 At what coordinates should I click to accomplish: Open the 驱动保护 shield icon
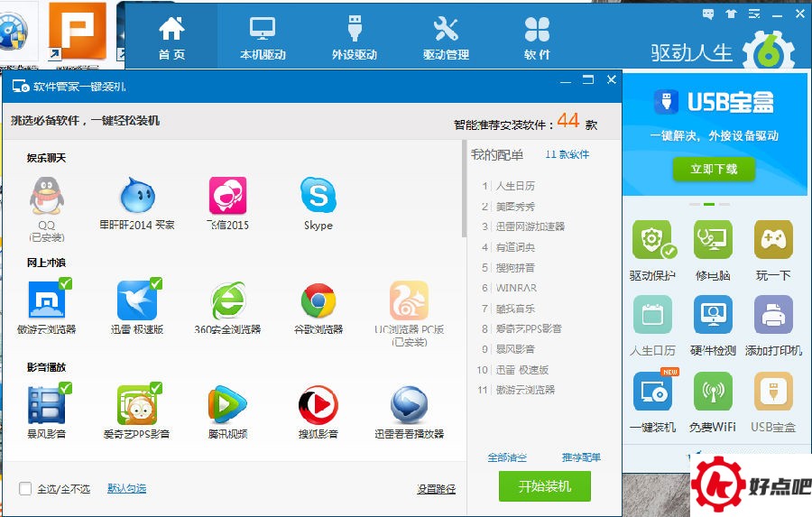click(x=653, y=240)
